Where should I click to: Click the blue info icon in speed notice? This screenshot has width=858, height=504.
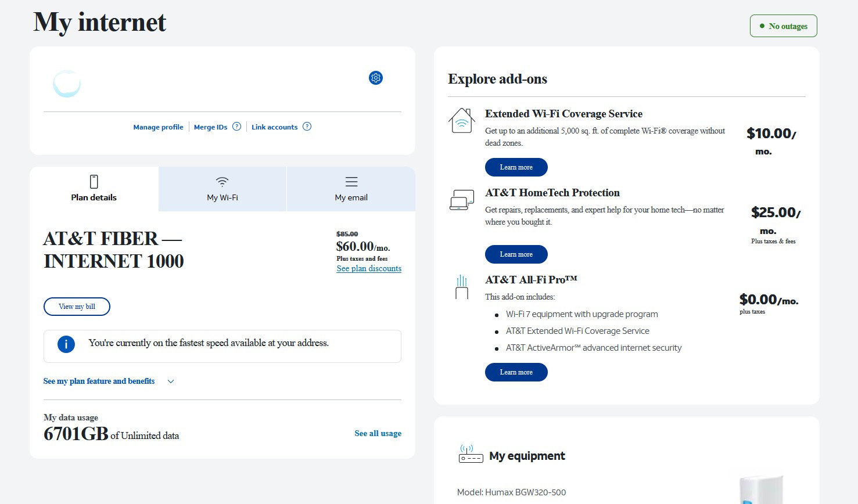[x=66, y=344]
